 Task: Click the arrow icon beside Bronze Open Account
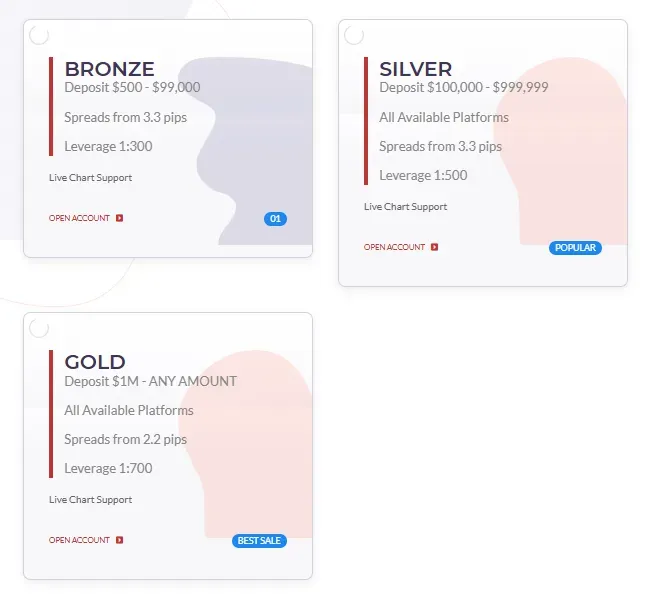click(x=120, y=218)
